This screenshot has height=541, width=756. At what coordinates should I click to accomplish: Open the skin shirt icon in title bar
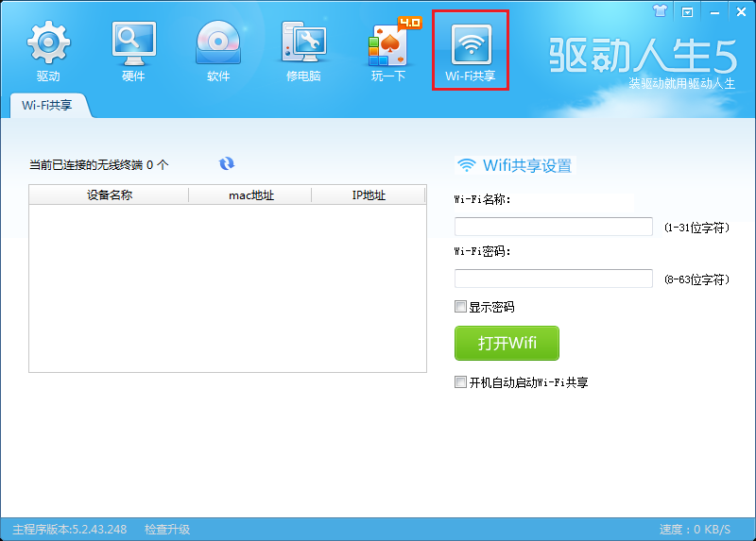point(660,10)
